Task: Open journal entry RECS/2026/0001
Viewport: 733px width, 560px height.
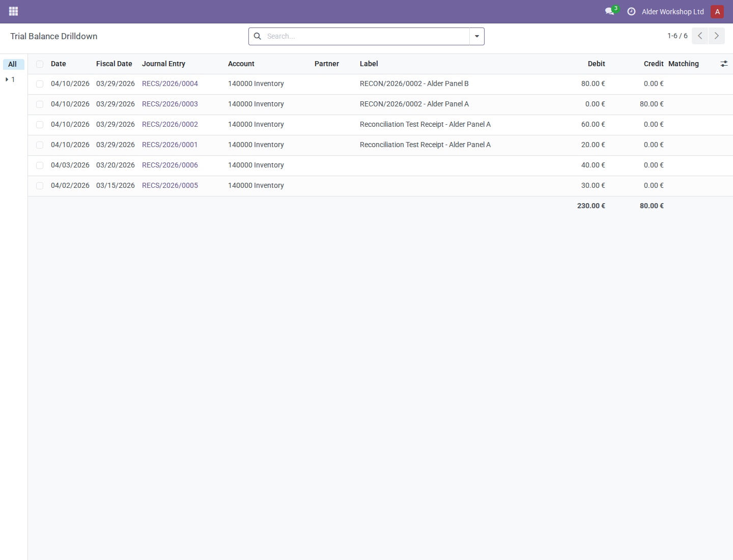Action: coord(170,145)
